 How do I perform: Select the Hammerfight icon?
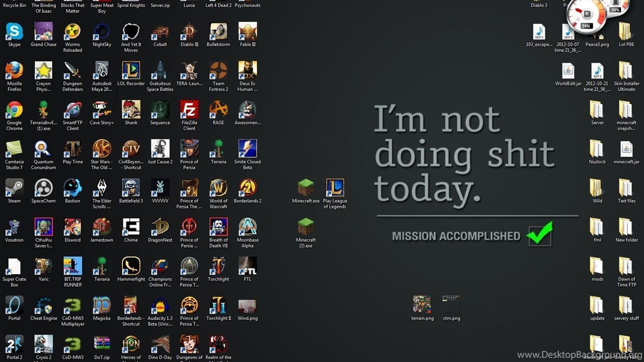[x=131, y=266]
